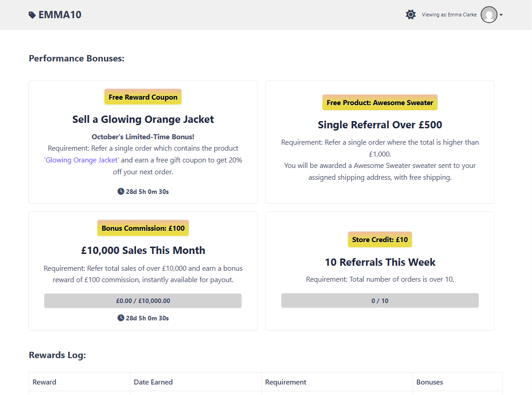Click the Store Credit: £10 badge
This screenshot has height=395, width=532.
(x=380, y=240)
